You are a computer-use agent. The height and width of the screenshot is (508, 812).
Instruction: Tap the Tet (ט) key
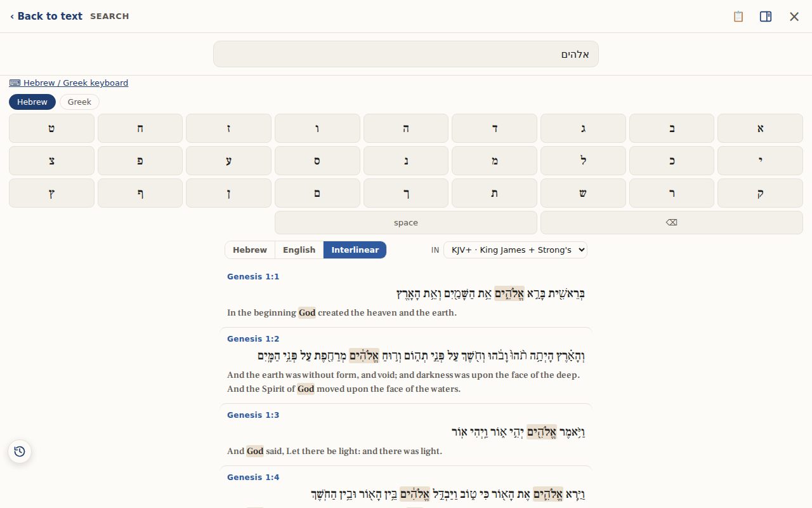tap(51, 128)
